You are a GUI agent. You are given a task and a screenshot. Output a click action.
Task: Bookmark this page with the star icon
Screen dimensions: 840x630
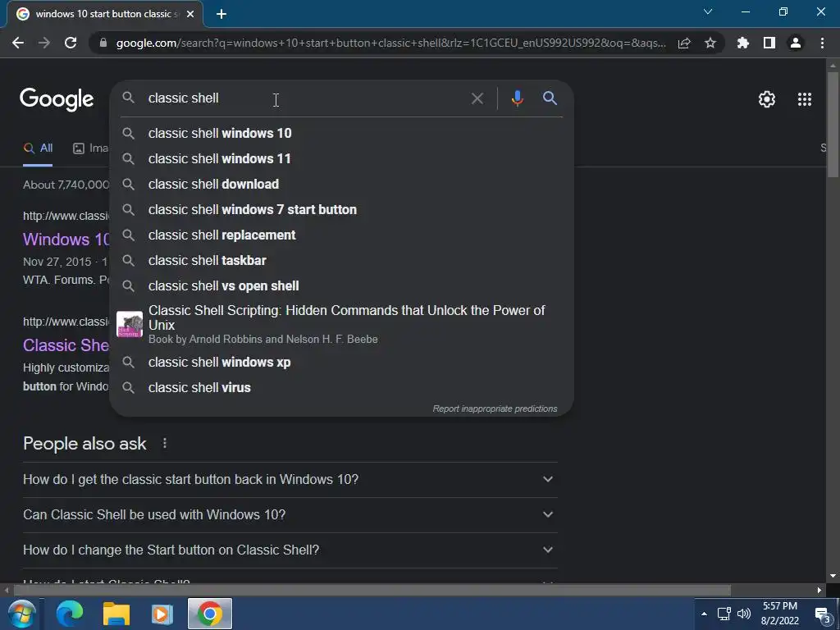[x=710, y=43]
